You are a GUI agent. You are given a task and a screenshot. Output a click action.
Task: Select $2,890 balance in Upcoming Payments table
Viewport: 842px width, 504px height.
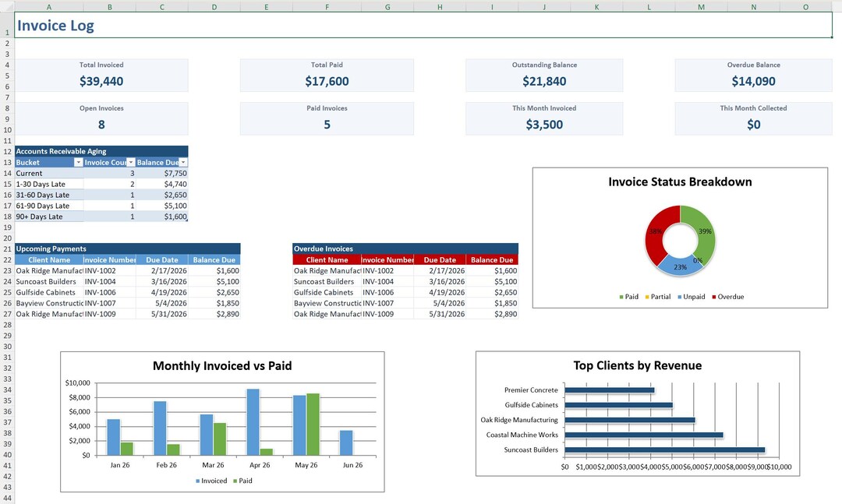pyautogui.click(x=214, y=314)
